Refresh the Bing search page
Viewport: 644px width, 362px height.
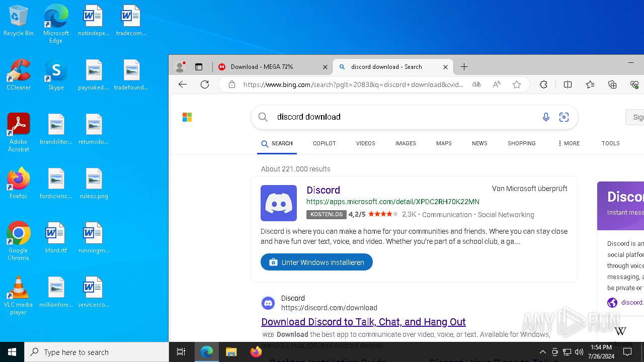click(x=205, y=84)
